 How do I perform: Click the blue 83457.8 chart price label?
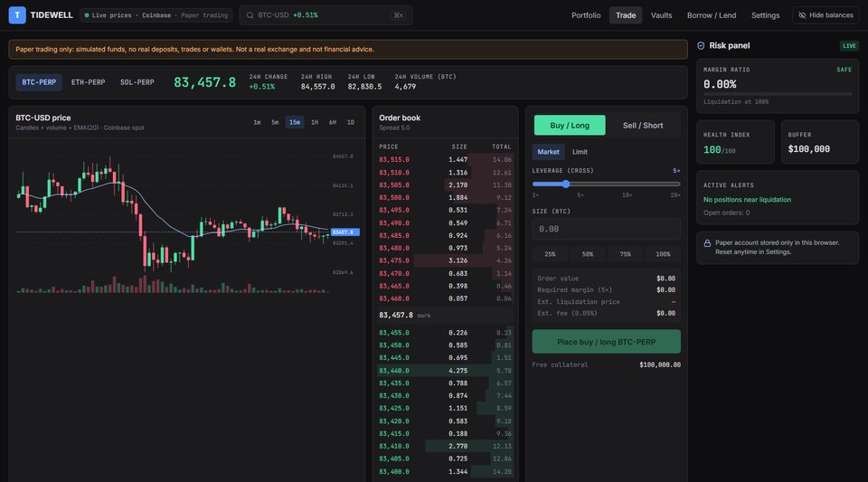tap(344, 232)
